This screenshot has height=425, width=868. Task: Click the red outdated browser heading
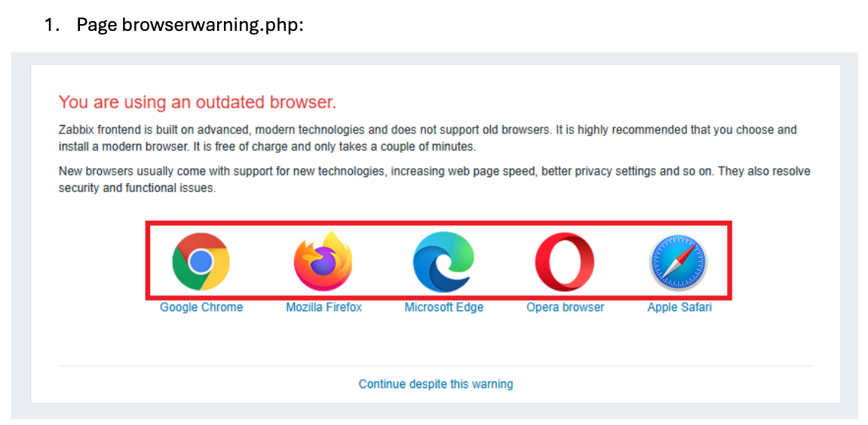(198, 102)
